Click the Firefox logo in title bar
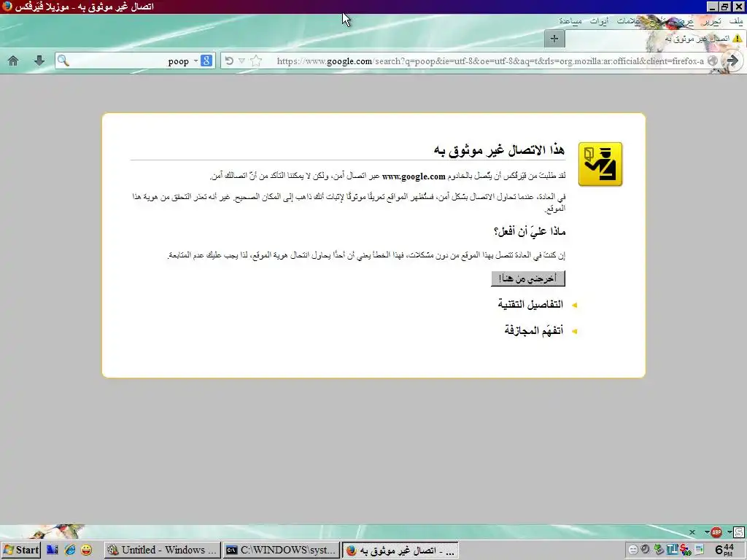This screenshot has width=747, height=560. [x=7, y=7]
